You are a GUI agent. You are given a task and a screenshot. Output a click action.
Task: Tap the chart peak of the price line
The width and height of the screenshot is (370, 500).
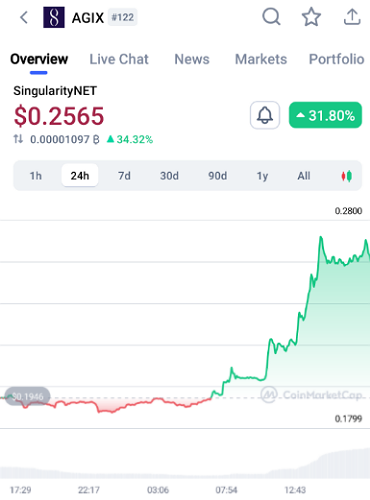pos(321,237)
